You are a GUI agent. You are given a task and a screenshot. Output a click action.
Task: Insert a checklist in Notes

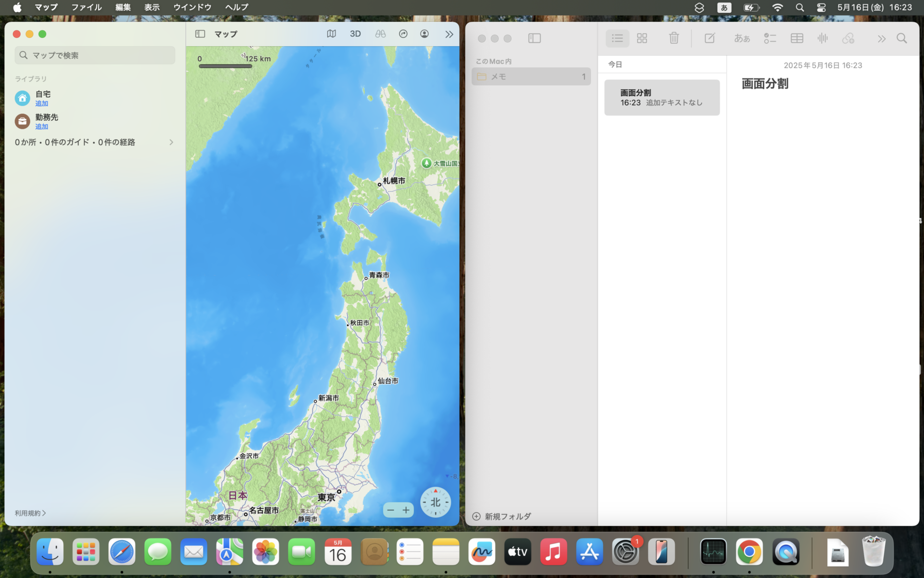[770, 38]
